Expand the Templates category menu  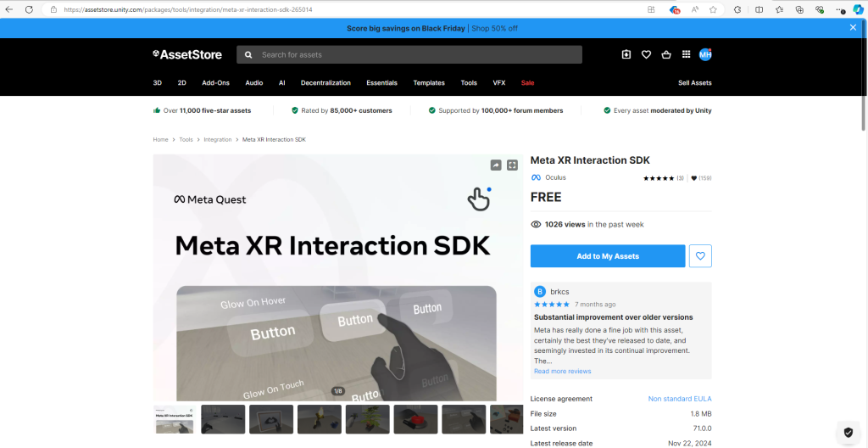(429, 83)
